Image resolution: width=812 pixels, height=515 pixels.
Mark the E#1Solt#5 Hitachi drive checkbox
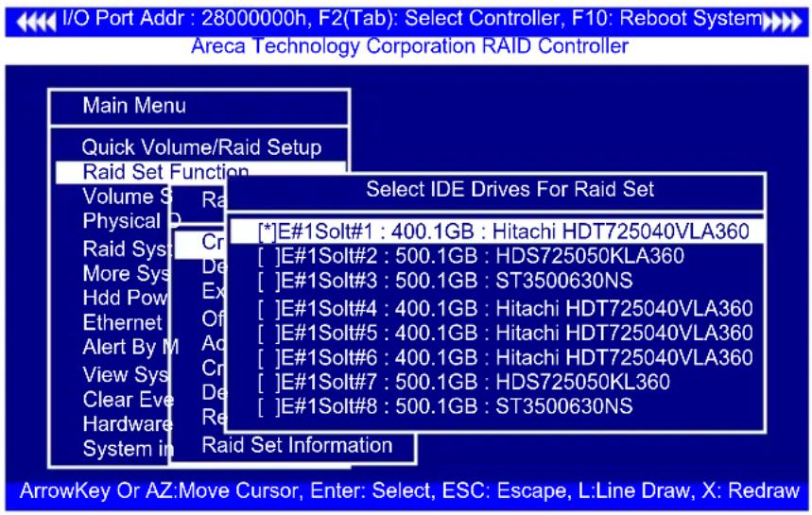click(268, 334)
